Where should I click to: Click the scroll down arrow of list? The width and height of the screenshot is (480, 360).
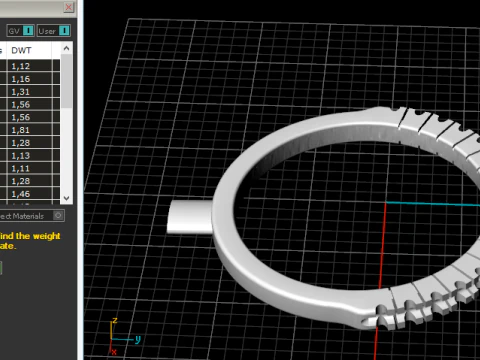pos(66,199)
